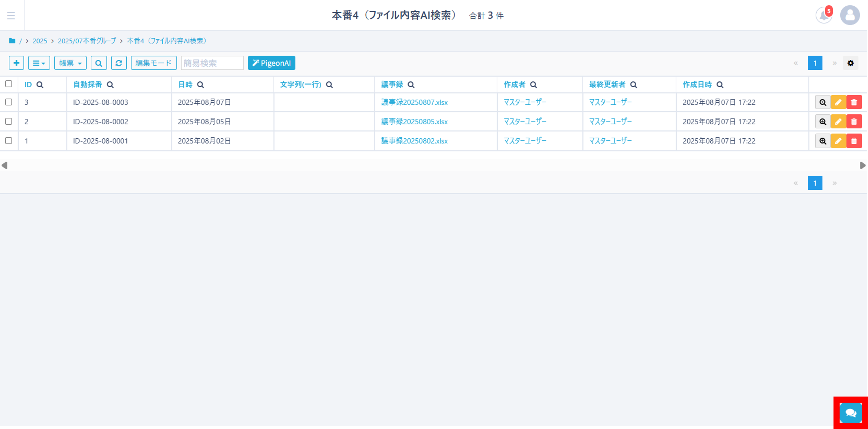Go to 2025/07本番グループ breadcrumb
The image size is (868, 429).
(87, 41)
